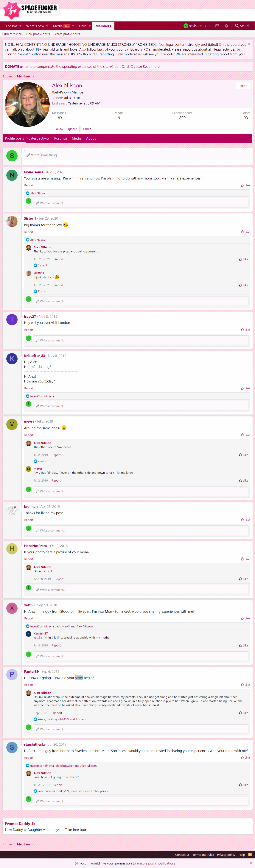This screenshot has width=255, height=868.
Task: Expand the Links menu arrow
Action: coord(90,26)
